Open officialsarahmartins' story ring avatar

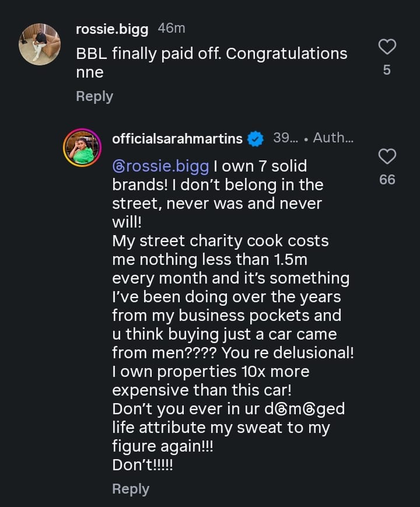point(82,148)
